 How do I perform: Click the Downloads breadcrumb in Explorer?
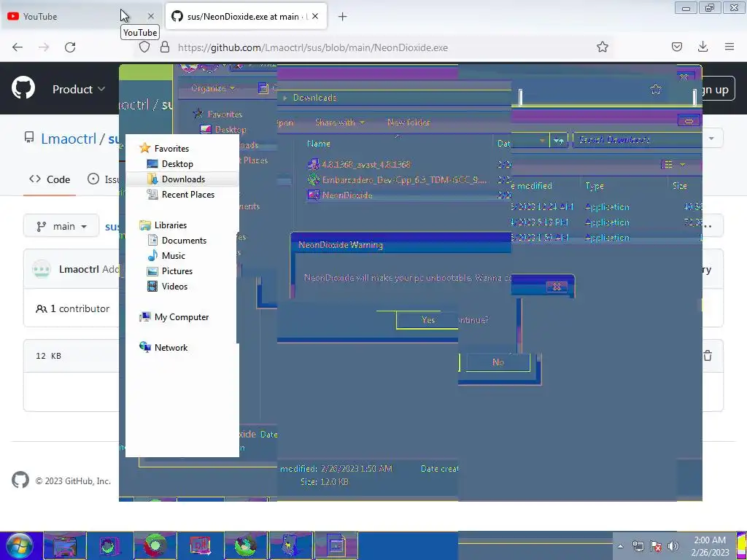pyautogui.click(x=314, y=98)
